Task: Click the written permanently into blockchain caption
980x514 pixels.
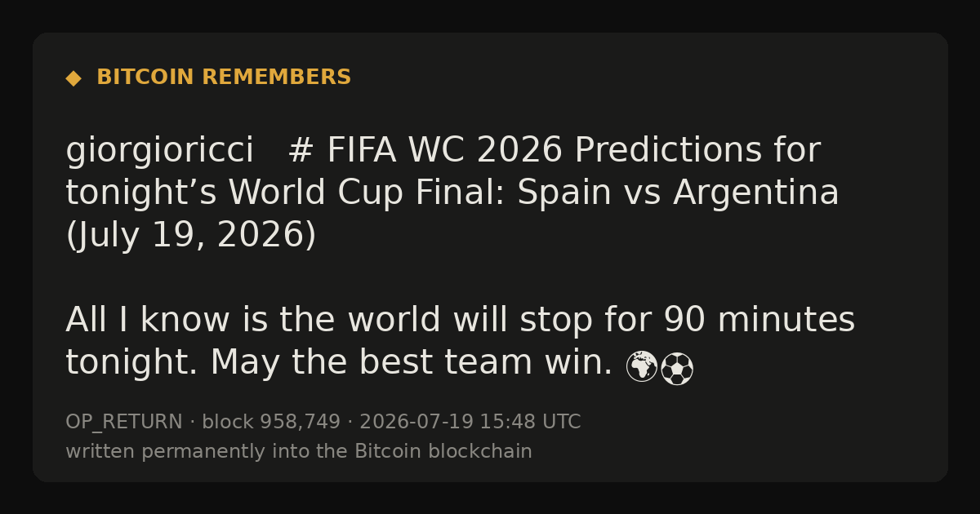Action: coord(299,452)
